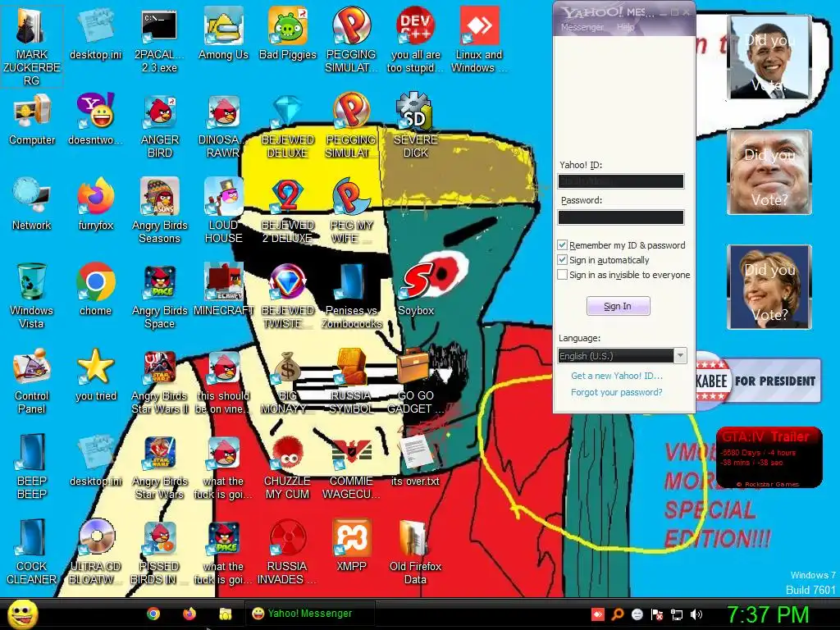Open the GTA:IV Trailer countdown gadget
This screenshot has height=630, width=840.
click(x=769, y=458)
